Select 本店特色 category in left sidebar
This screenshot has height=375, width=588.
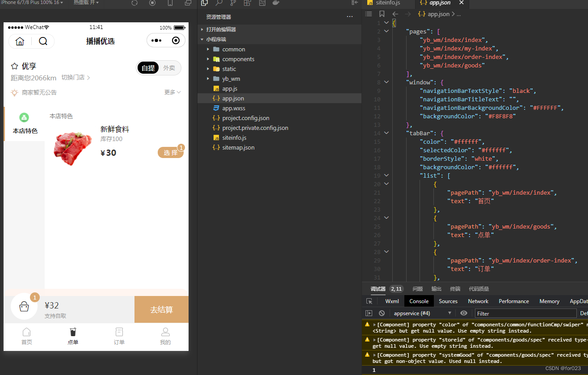pos(25,124)
